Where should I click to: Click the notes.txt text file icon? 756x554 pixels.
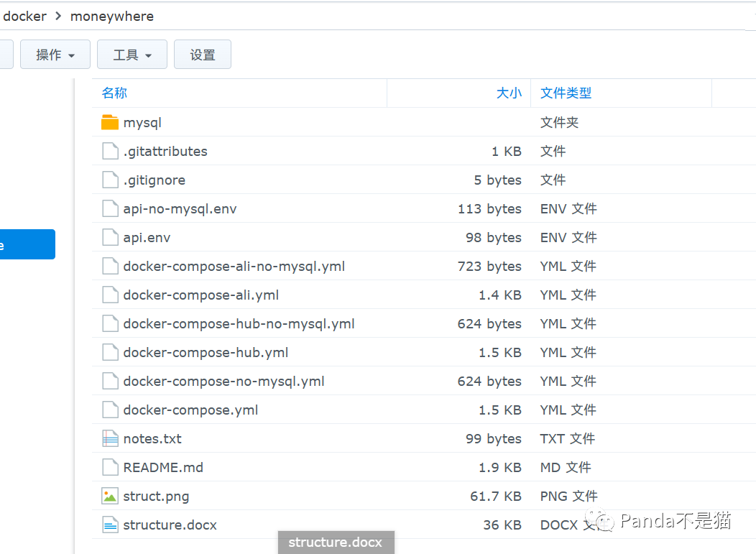coord(110,438)
